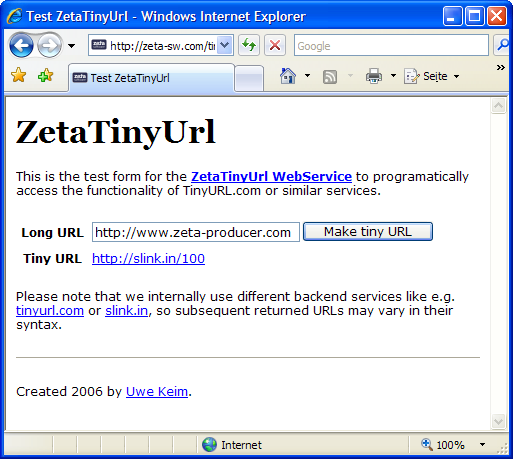Click the Print icon

pyautogui.click(x=374, y=76)
